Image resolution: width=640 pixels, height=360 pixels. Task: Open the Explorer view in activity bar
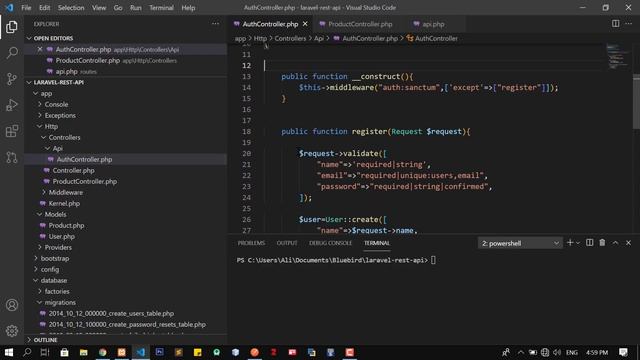click(12, 27)
